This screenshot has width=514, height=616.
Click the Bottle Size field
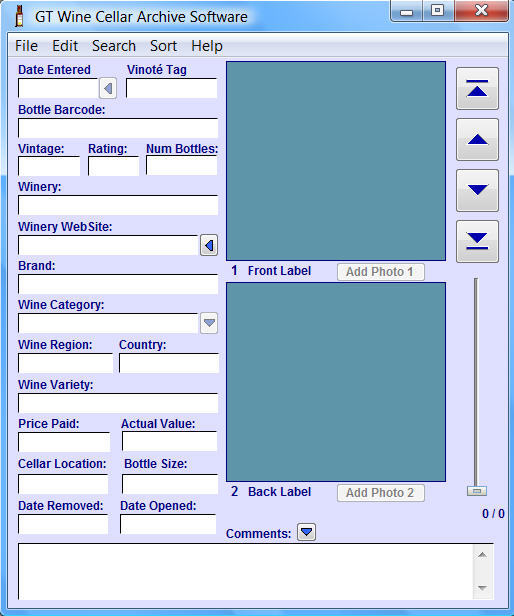(x=170, y=484)
